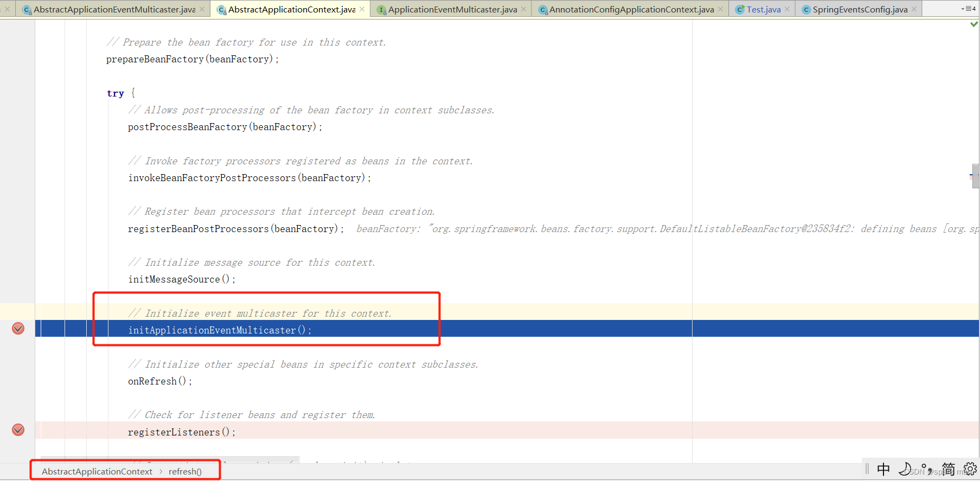Close AbstractApplicationEventMulticaster.java tab

tap(202, 9)
